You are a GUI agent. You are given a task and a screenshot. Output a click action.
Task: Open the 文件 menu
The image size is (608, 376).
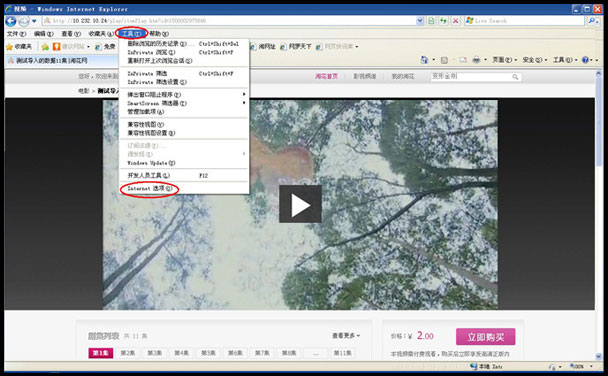point(16,34)
